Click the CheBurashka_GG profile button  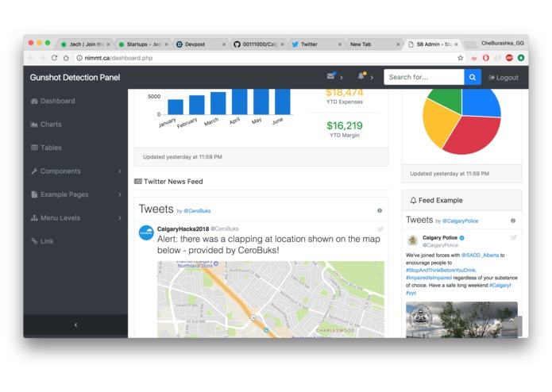tap(503, 43)
